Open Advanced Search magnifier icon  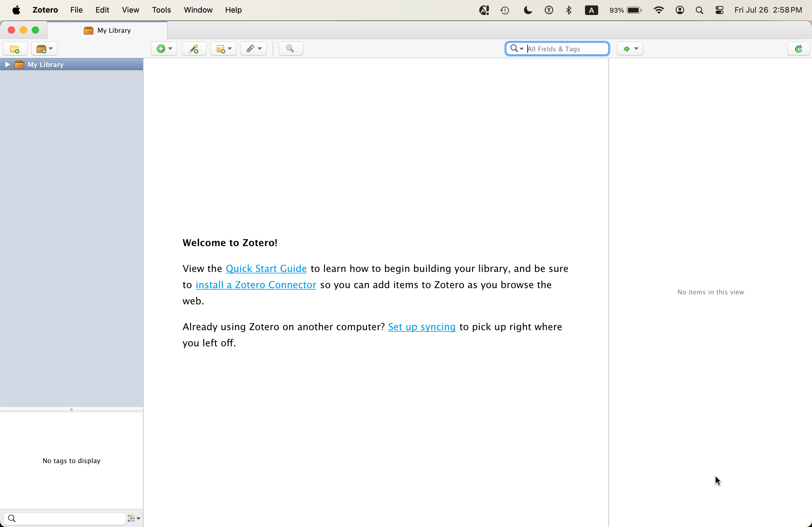(x=290, y=49)
